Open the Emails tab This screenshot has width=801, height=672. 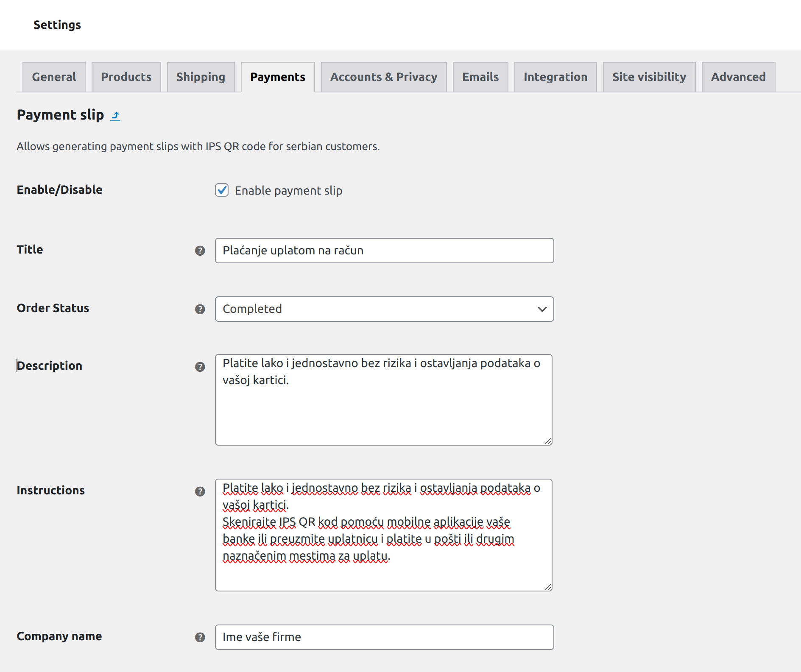coord(480,77)
